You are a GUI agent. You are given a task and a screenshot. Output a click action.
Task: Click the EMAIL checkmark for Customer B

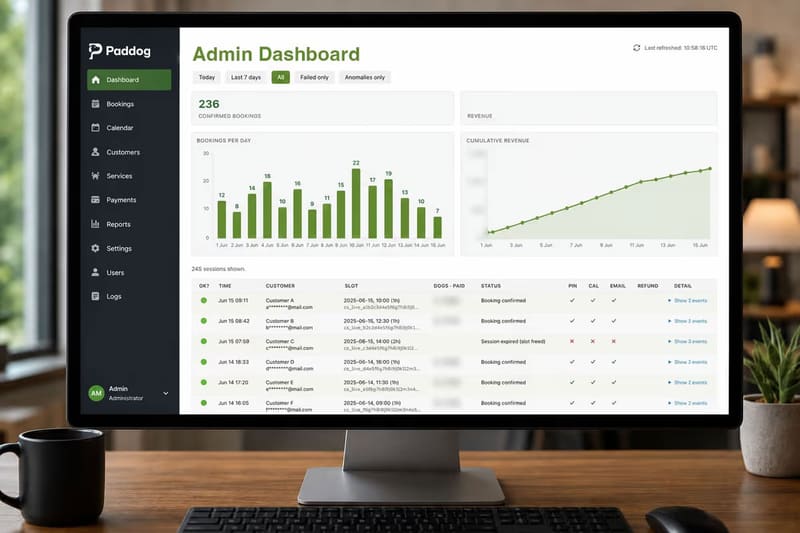614,321
